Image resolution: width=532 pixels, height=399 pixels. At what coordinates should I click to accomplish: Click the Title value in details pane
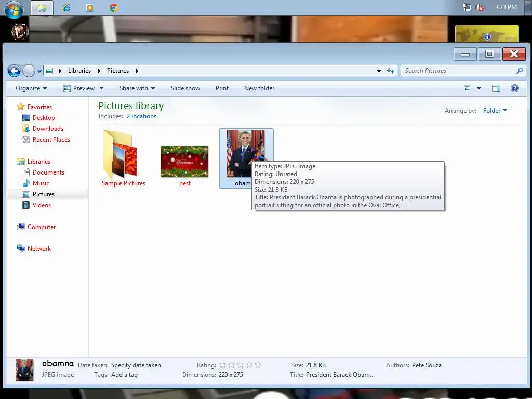tap(340, 375)
